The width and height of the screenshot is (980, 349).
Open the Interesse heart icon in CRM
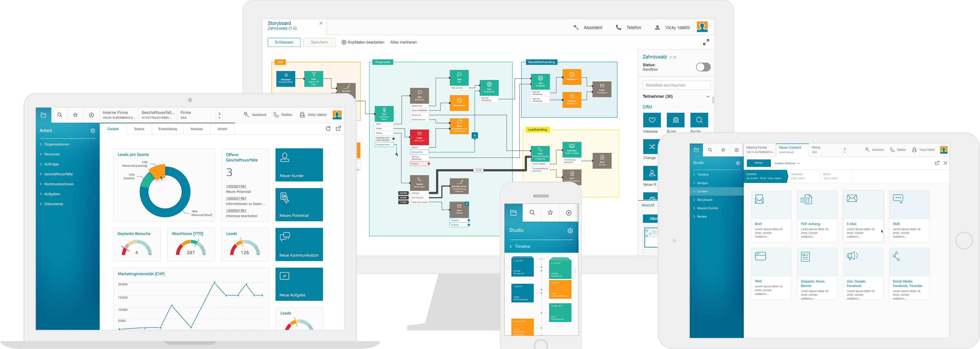(652, 120)
